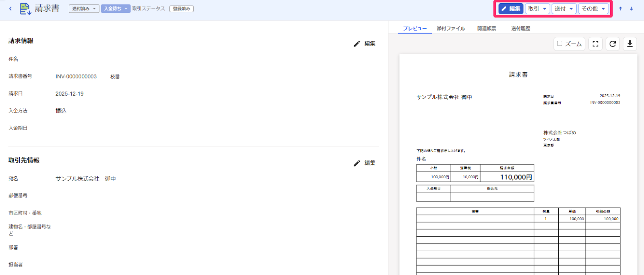Switch to the プレビュー tab
644x275 pixels.
pyautogui.click(x=415, y=28)
